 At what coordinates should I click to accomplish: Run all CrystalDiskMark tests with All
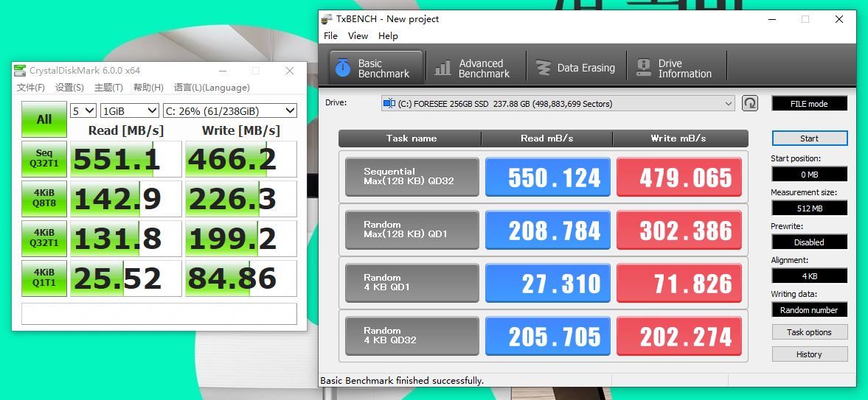44,119
